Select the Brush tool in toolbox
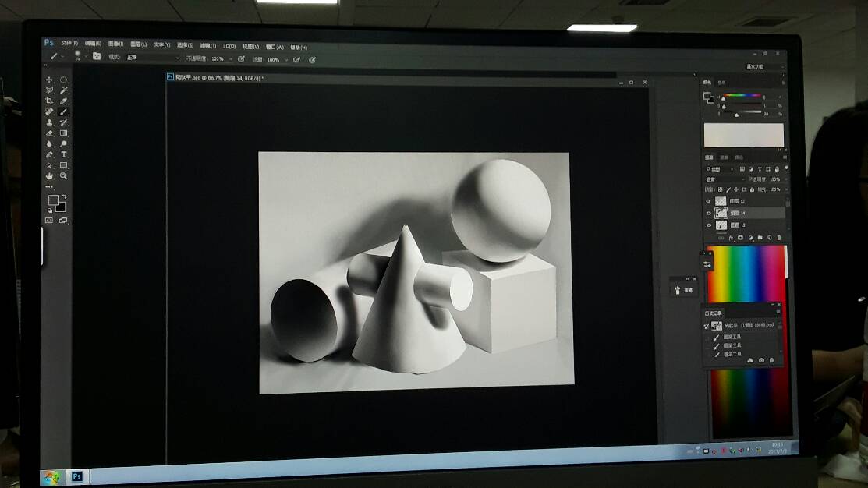Image resolution: width=868 pixels, height=488 pixels. pyautogui.click(x=64, y=111)
